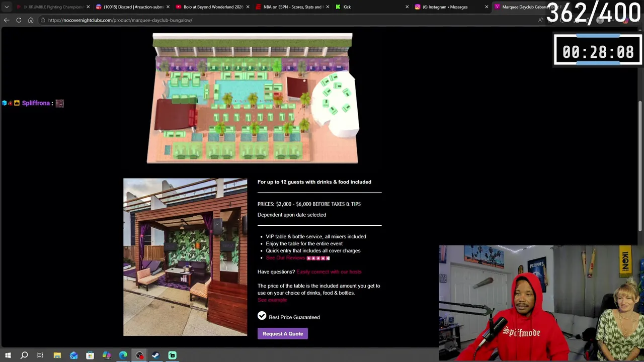Click 'Enjoy the table for the entire event' bullet
644x362 pixels.
click(x=304, y=244)
